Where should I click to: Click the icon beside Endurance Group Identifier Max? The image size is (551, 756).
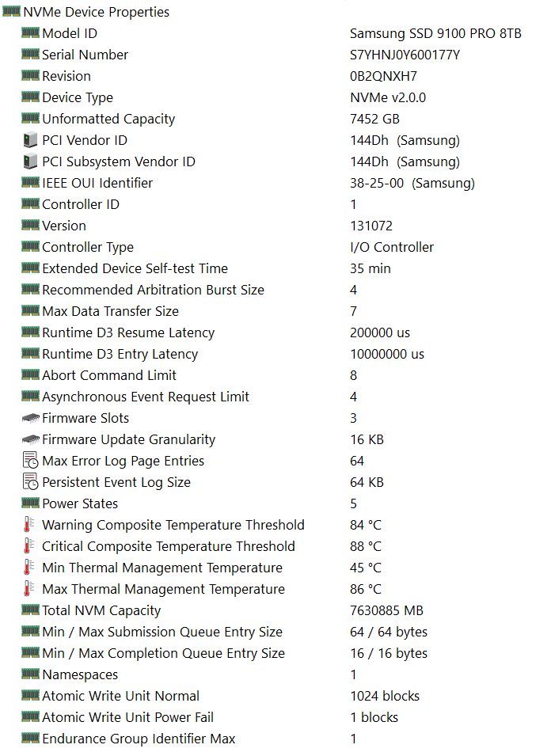point(30,738)
